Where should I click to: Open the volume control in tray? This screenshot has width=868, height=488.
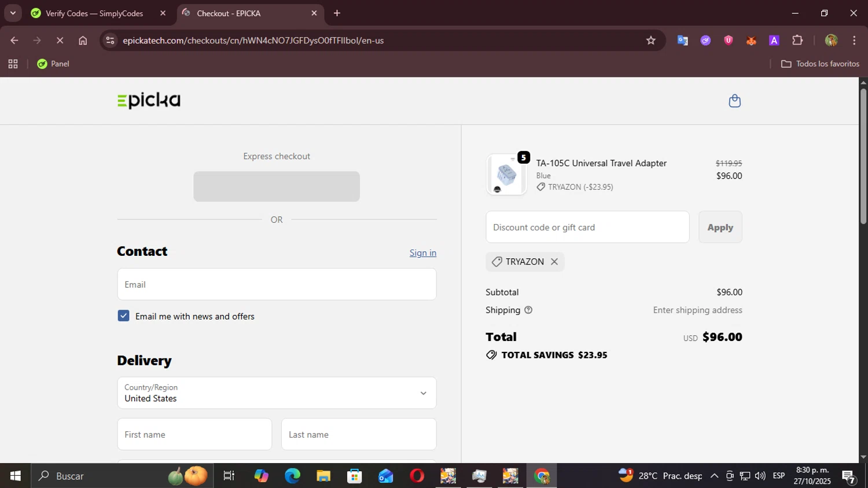click(x=760, y=476)
